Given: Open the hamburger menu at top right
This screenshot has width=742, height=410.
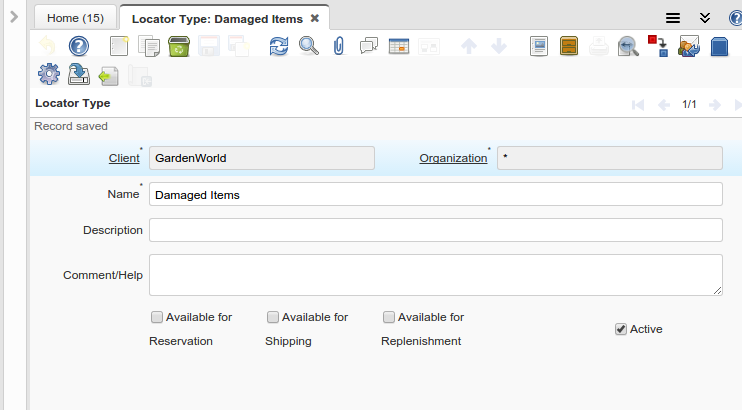Looking at the screenshot, I should [x=674, y=18].
